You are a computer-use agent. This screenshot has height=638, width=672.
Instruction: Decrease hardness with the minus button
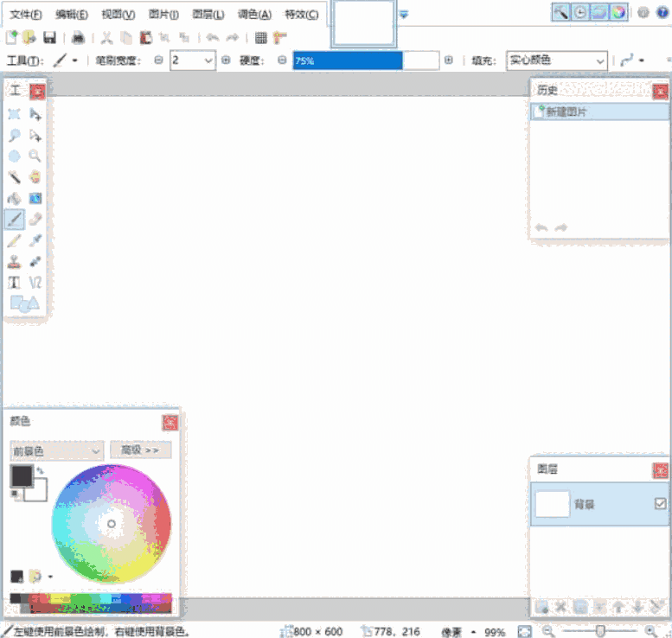282,60
